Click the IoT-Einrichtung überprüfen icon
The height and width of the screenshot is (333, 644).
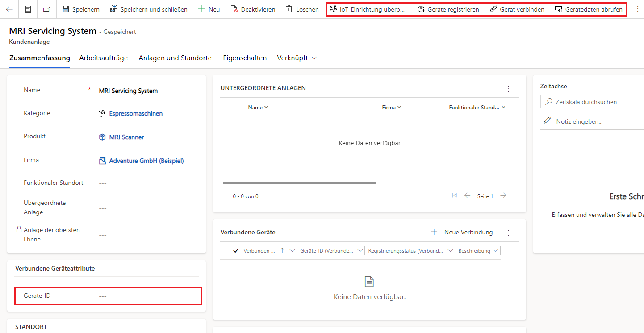pyautogui.click(x=333, y=9)
